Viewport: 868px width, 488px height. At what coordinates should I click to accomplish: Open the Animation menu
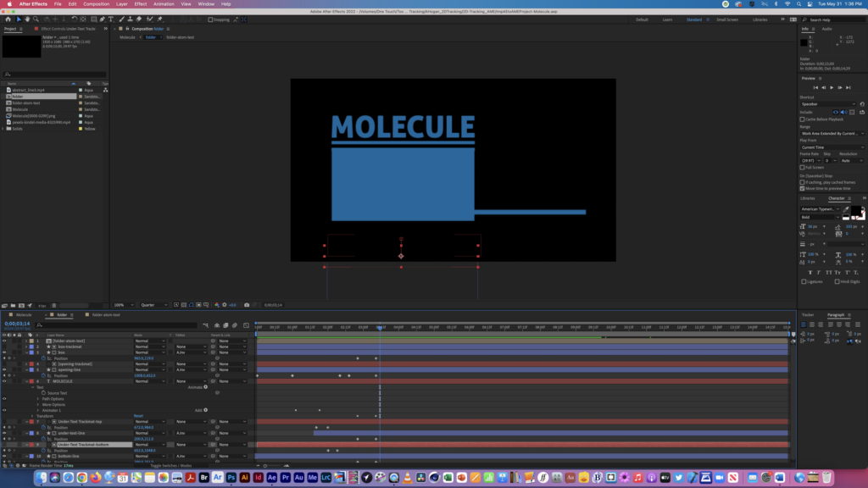coord(164,4)
